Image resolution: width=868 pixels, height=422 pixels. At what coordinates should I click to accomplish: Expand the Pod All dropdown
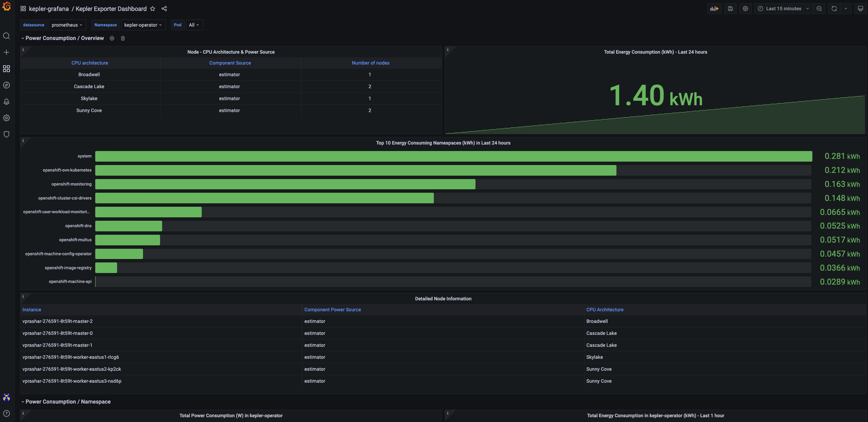click(x=194, y=25)
